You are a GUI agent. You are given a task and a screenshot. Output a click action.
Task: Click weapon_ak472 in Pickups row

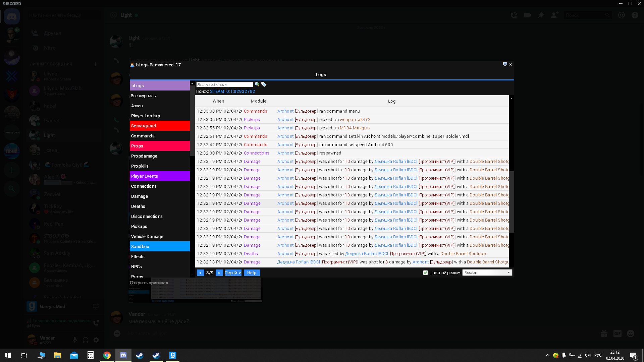pyautogui.click(x=355, y=119)
